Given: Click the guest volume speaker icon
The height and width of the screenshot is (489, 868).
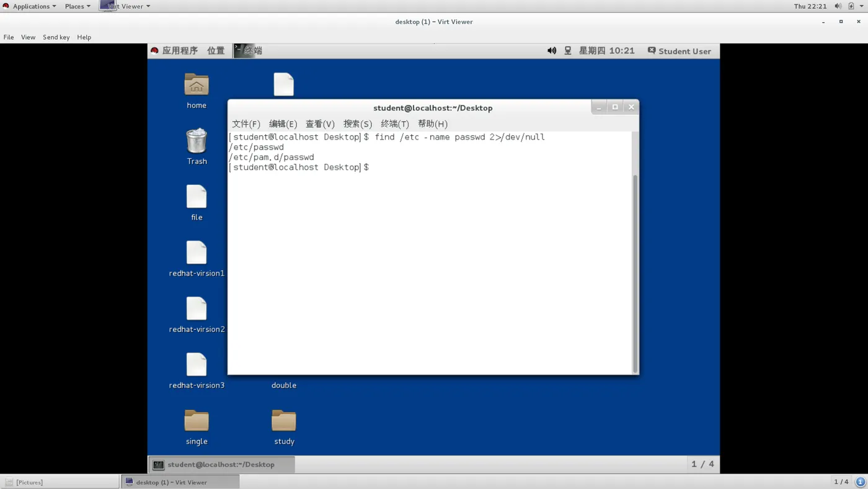Looking at the screenshot, I should [x=552, y=51].
